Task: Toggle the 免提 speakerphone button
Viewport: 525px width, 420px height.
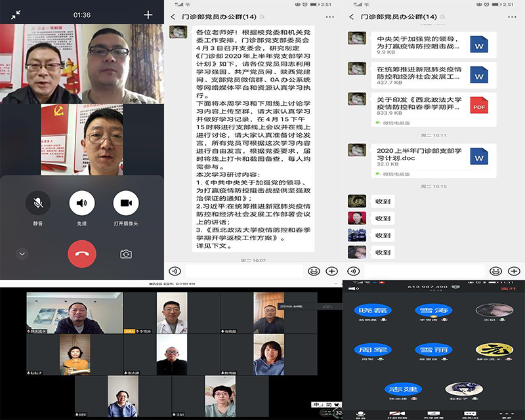Action: click(x=81, y=203)
